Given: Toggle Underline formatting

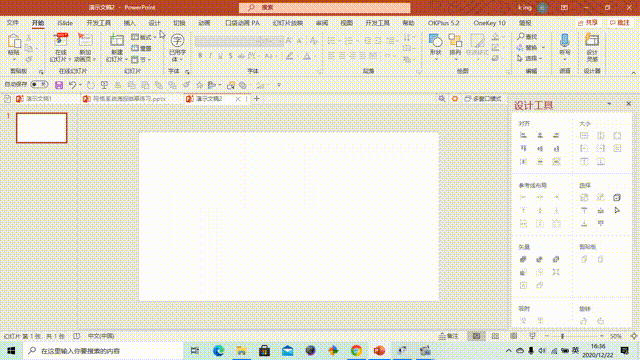Looking at the screenshot, I should [220, 56].
